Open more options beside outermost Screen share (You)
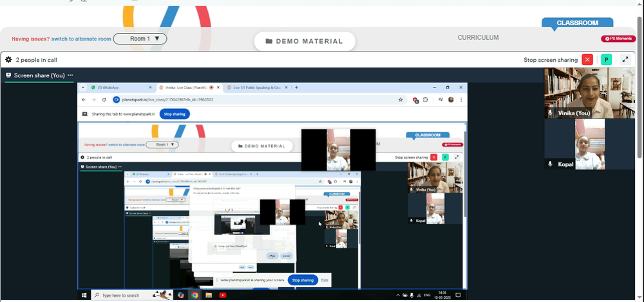 (70, 75)
